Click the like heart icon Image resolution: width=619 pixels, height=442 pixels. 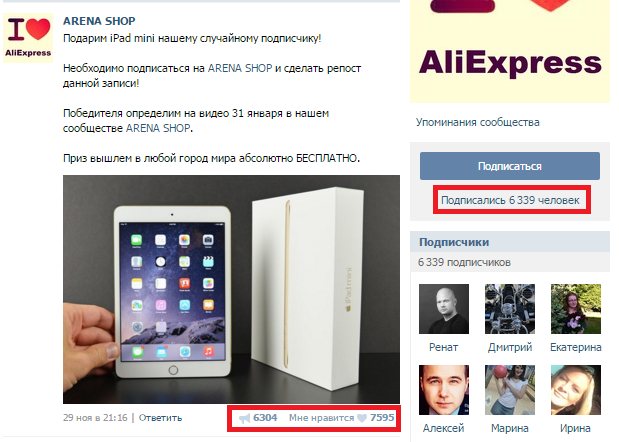362,418
